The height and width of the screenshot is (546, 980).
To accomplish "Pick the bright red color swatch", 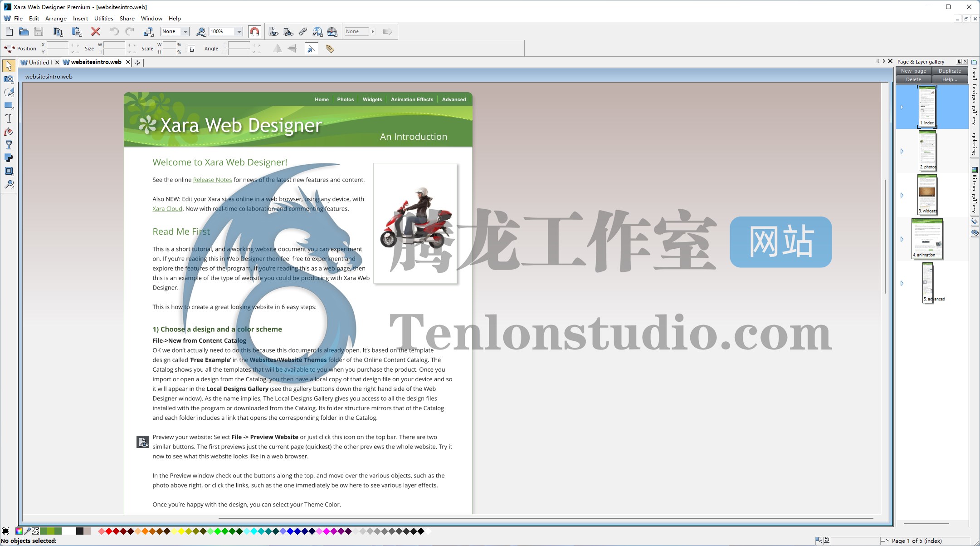I will pyautogui.click(x=109, y=531).
